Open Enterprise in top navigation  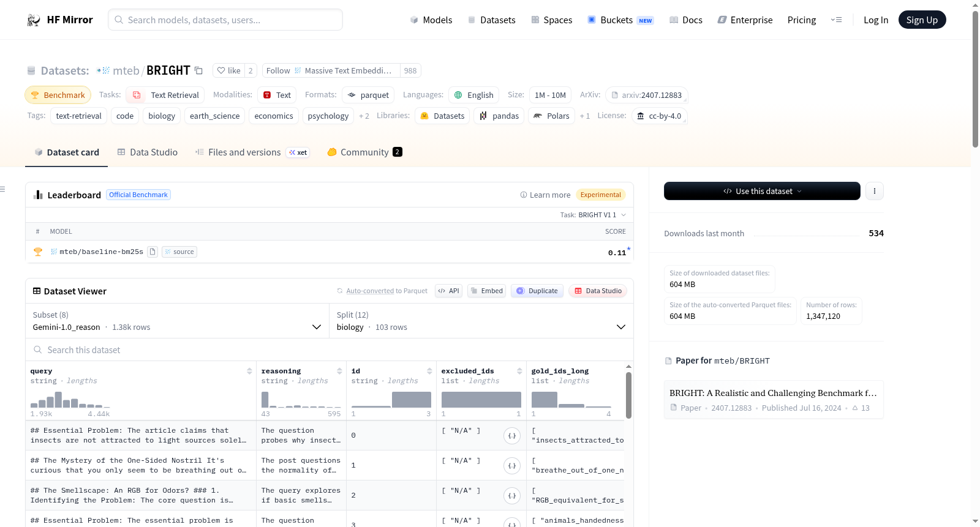tap(745, 20)
